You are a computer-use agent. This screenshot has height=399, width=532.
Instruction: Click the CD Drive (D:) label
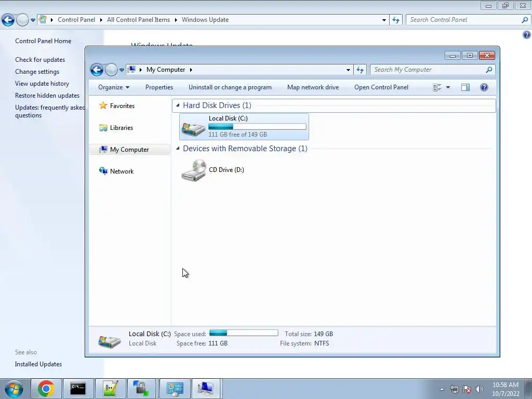tap(227, 170)
